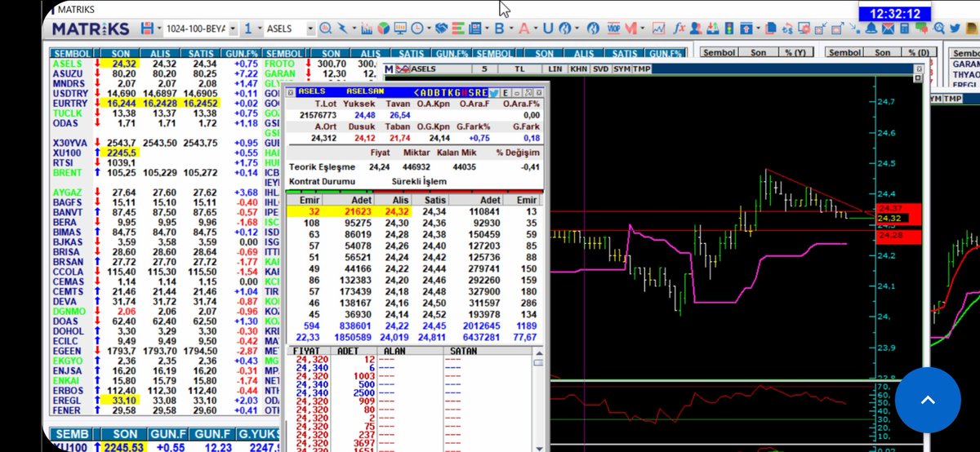Click the handshake icon in toolbar

pos(441,29)
